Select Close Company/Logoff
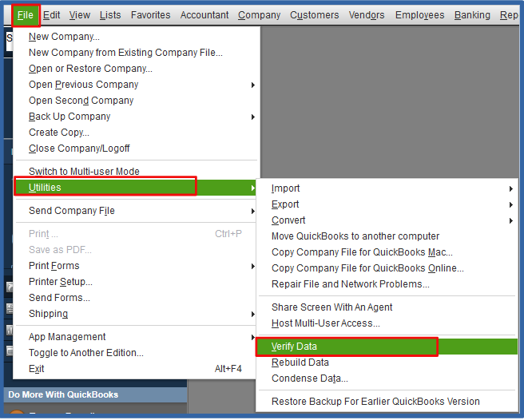Image resolution: width=524 pixels, height=420 pixels. tap(135, 149)
